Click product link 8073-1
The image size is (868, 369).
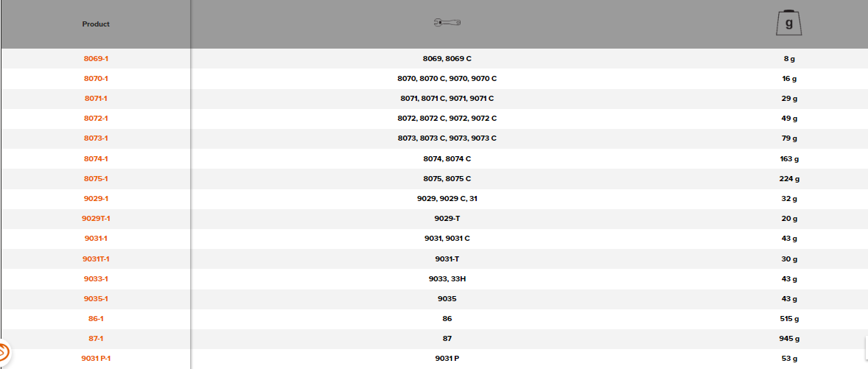click(96, 138)
